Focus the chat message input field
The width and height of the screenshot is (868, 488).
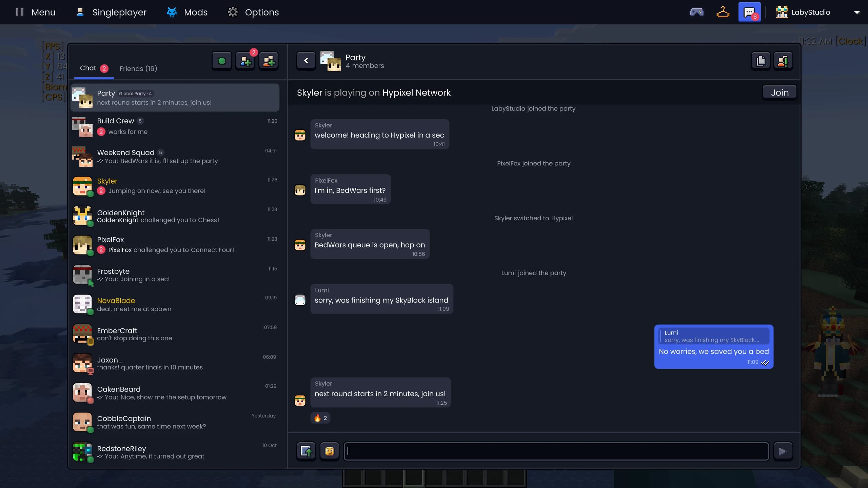[x=556, y=451]
